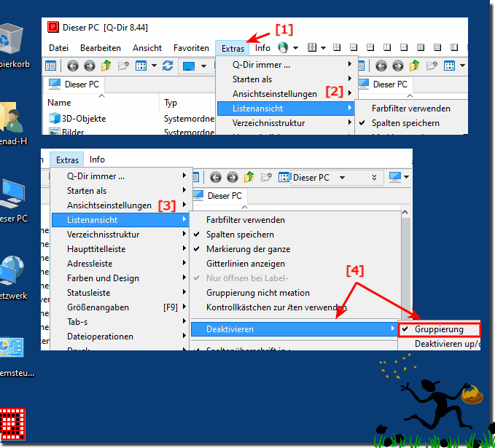Click the globe and mouse icon in the menu bar
The image size is (495, 448).
coord(283,47)
